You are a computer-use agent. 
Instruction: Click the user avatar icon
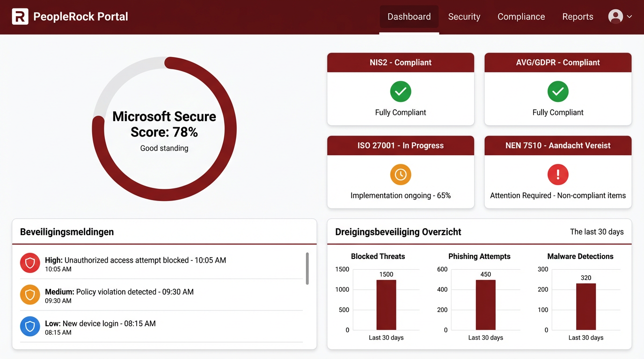pyautogui.click(x=615, y=16)
